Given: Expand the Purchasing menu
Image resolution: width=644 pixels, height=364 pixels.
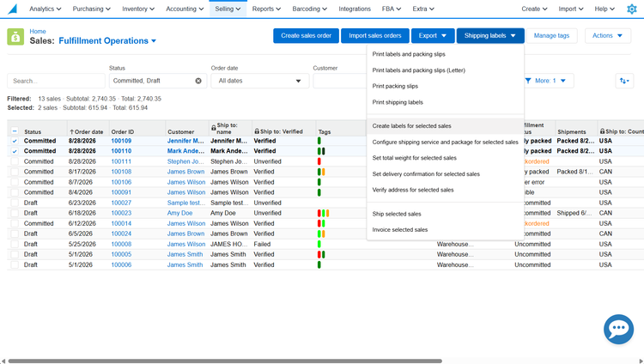Looking at the screenshot, I should [x=92, y=9].
